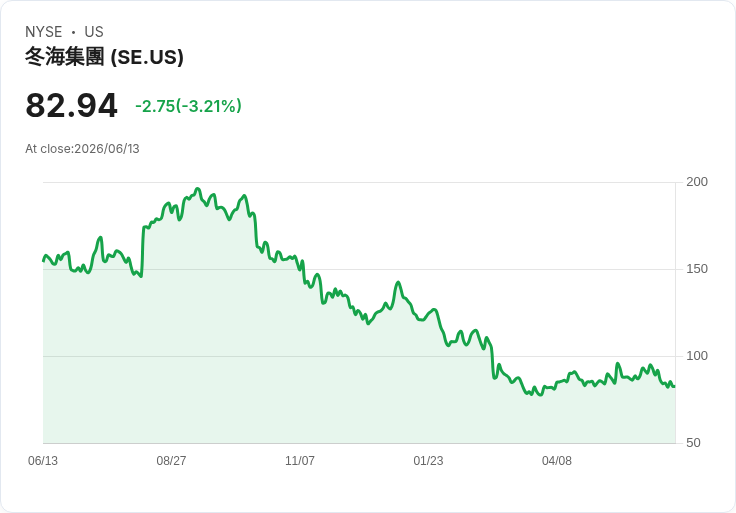Click the At close date text

point(82,149)
